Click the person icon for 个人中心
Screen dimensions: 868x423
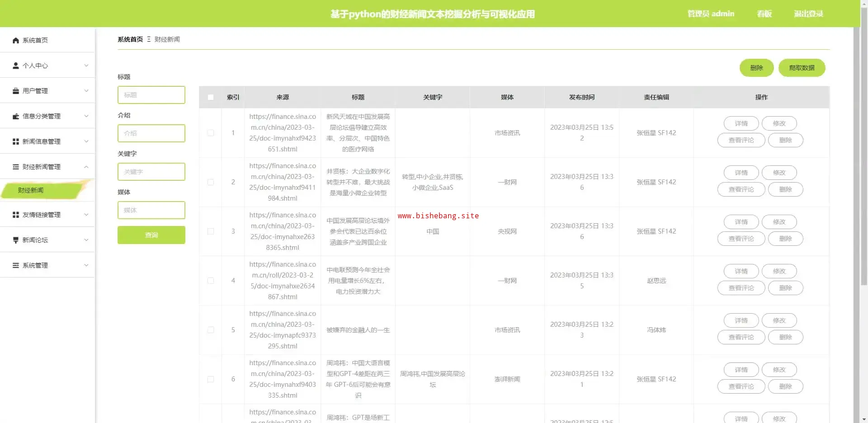click(x=16, y=66)
